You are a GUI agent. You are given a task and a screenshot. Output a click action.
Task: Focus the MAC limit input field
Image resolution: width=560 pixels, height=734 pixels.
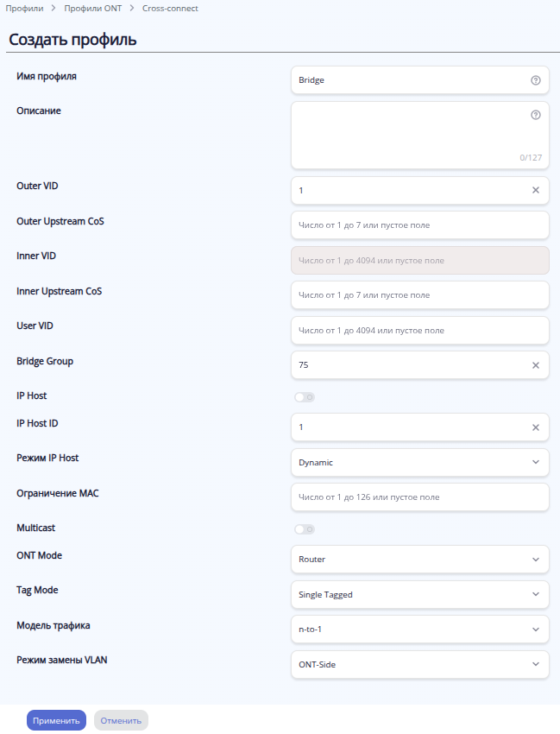point(419,497)
